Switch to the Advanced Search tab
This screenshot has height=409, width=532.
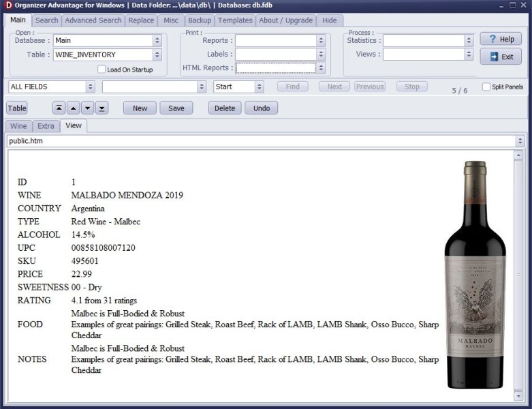coord(93,20)
